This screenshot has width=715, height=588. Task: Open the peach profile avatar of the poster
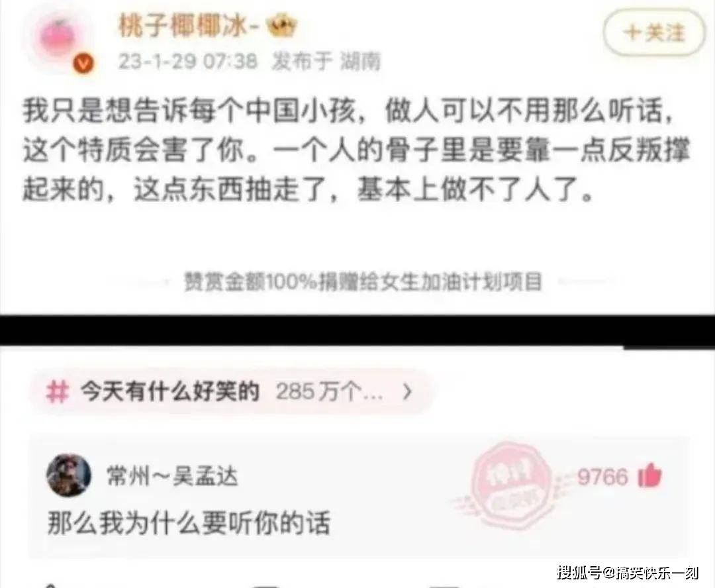pyautogui.click(x=60, y=36)
